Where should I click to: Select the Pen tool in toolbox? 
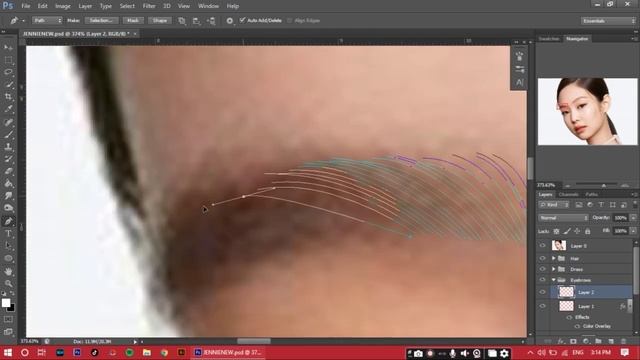[x=8, y=221]
